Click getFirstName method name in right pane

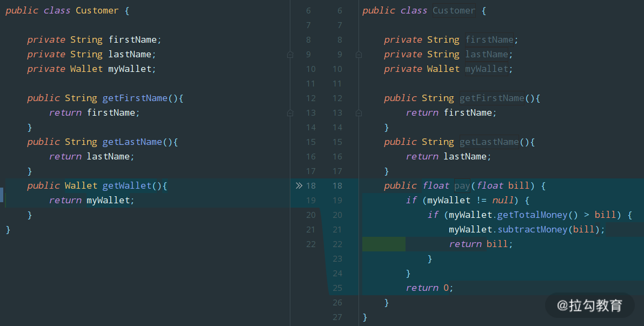(x=492, y=98)
